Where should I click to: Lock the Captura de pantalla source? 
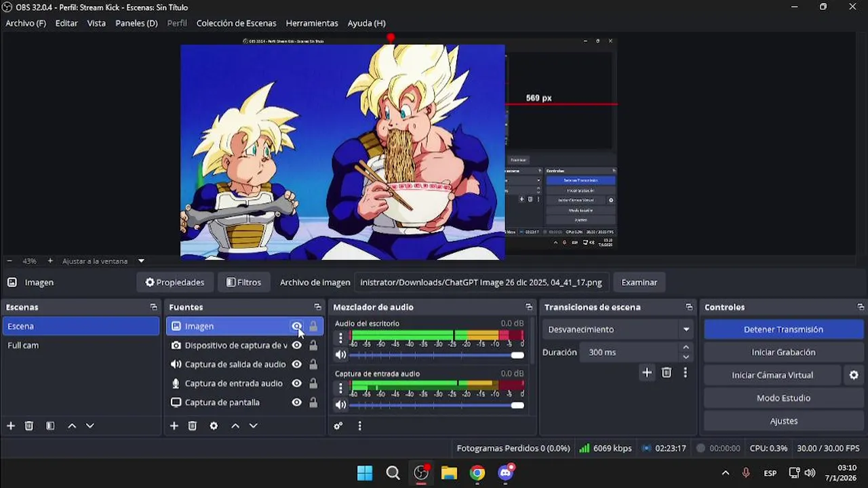[313, 402]
